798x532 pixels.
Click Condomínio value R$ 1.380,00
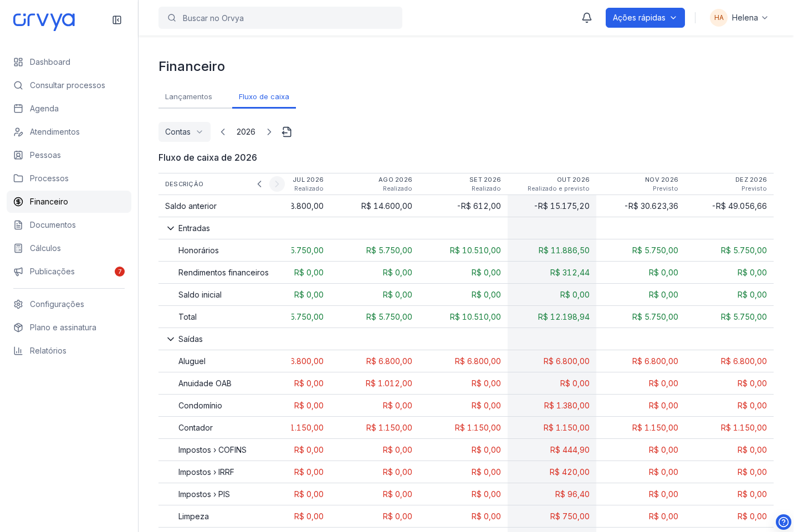point(567,406)
